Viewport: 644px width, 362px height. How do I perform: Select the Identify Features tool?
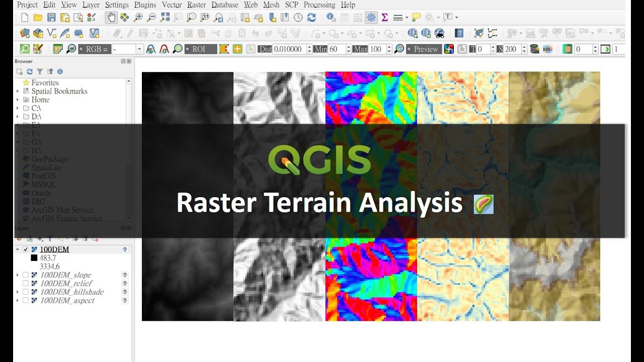click(x=331, y=18)
